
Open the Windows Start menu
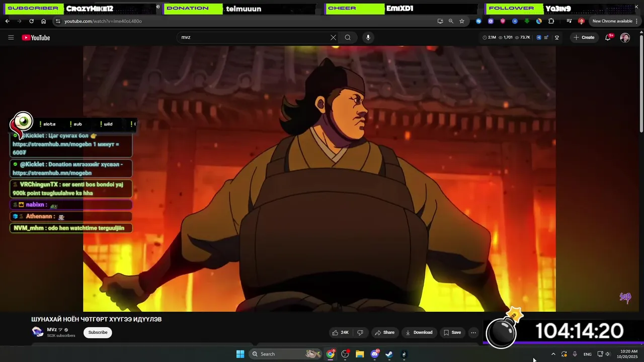240,354
